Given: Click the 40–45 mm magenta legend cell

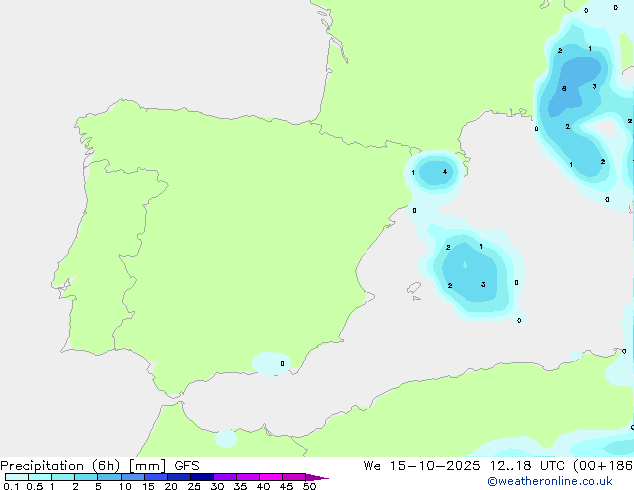Looking at the screenshot, I should (271, 477).
